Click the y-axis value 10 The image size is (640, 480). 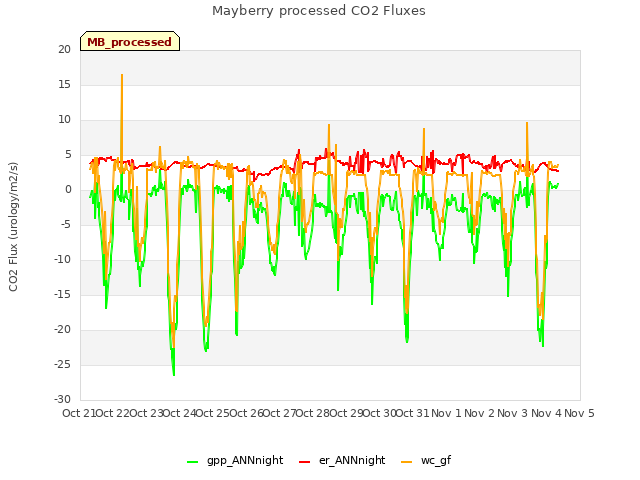tap(64, 120)
